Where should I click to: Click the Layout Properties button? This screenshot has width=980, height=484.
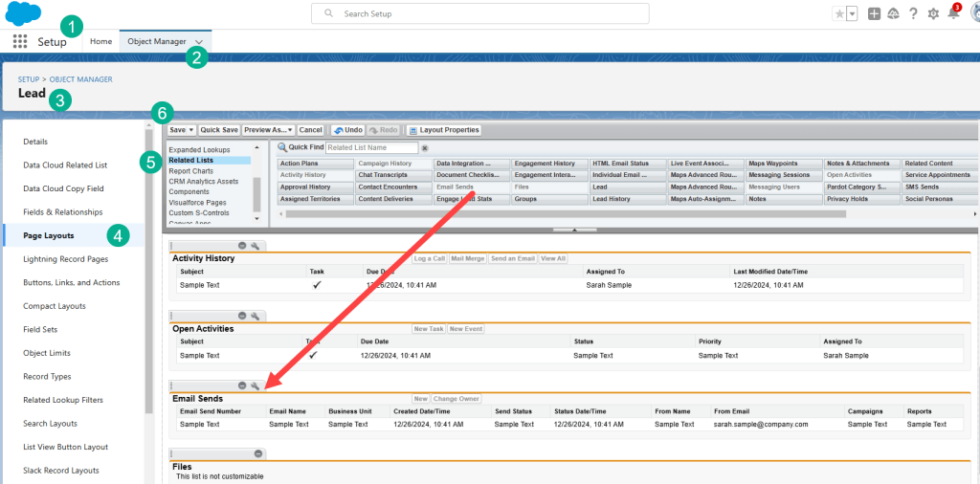443,130
